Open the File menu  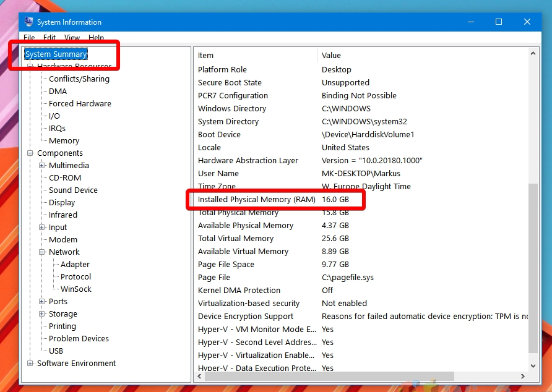tap(29, 38)
